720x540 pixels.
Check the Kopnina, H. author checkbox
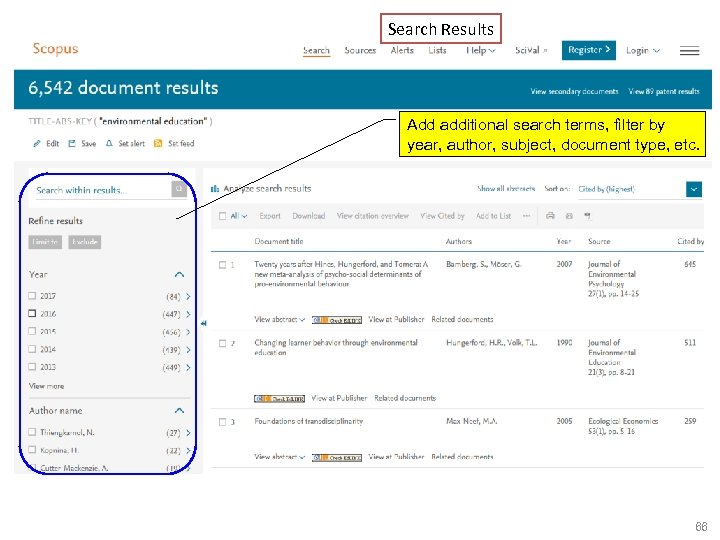[x=32, y=450]
